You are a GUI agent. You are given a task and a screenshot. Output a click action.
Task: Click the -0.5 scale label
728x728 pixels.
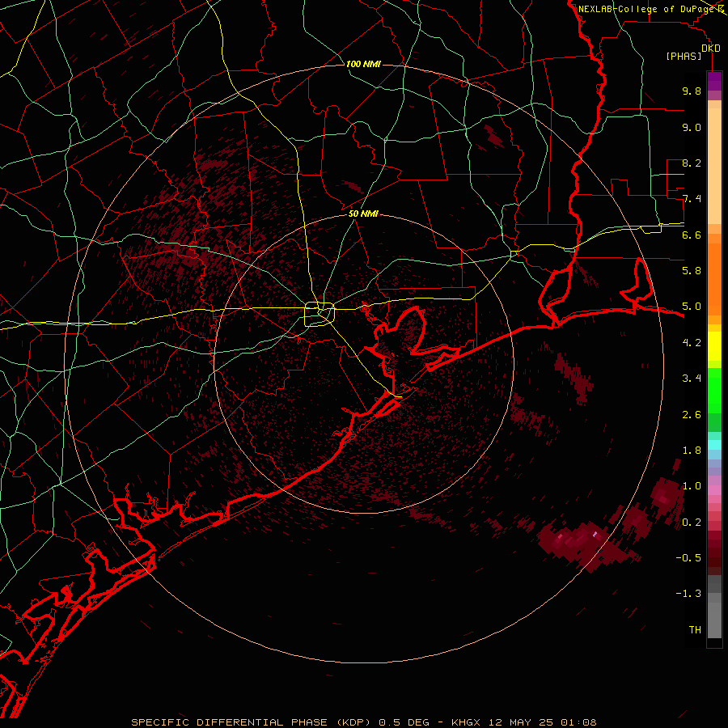click(x=688, y=558)
